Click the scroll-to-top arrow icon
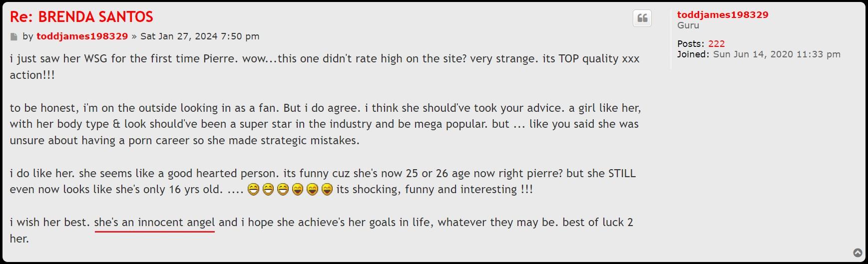Viewport: 868px width, 264px height. [858, 253]
